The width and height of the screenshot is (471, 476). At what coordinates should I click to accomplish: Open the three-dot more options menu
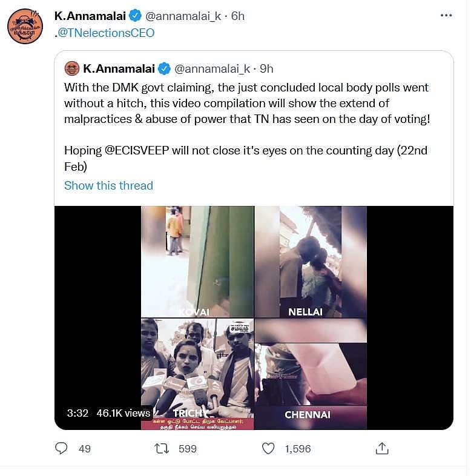click(446, 16)
